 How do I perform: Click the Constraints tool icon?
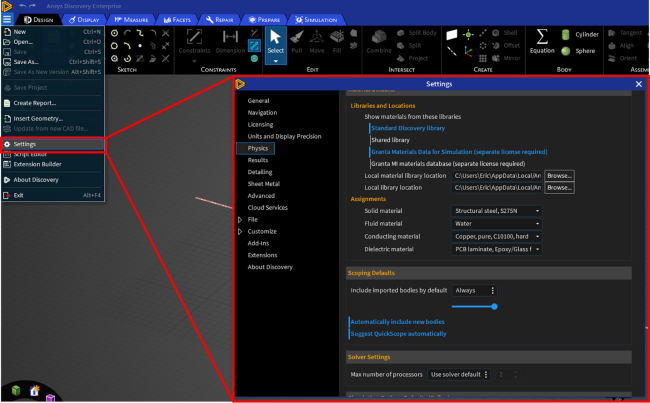point(194,42)
